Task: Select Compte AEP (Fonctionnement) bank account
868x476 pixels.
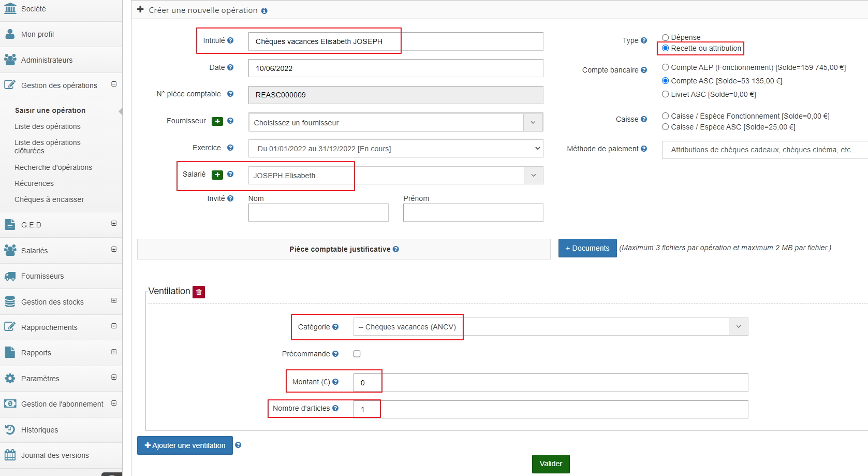Action: tap(666, 67)
